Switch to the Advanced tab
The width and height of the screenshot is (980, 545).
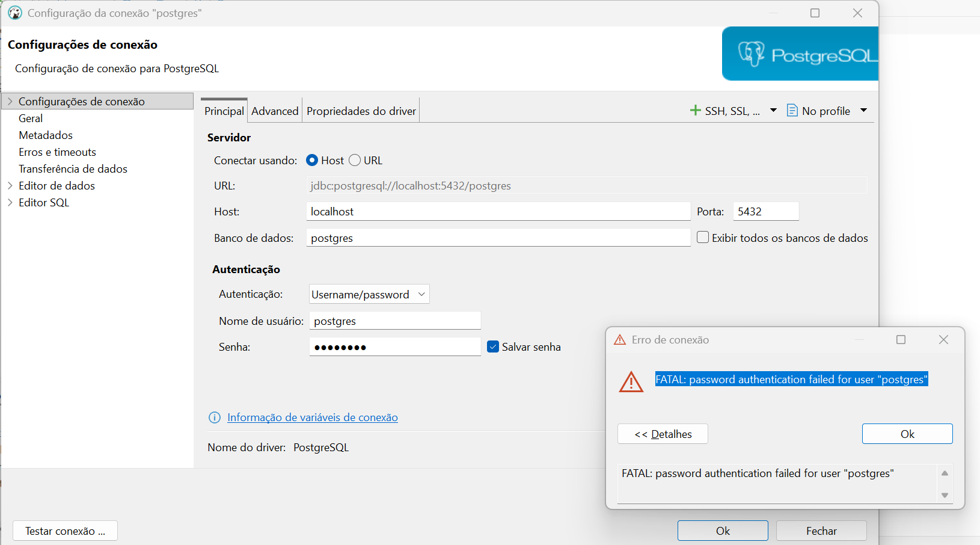[x=275, y=111]
